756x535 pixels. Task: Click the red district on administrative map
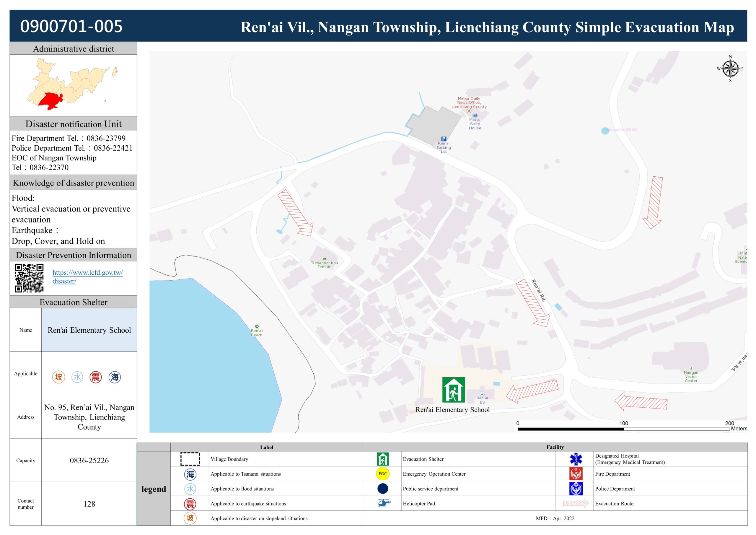51,100
